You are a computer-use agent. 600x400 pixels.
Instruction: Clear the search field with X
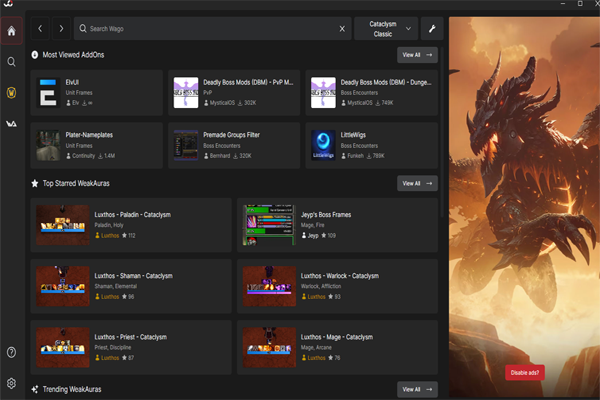click(342, 29)
